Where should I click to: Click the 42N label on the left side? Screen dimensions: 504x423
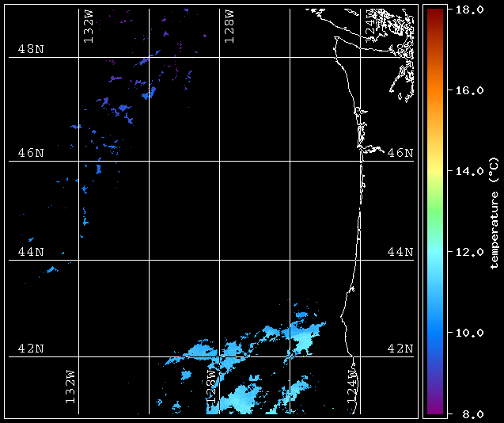pos(31,349)
